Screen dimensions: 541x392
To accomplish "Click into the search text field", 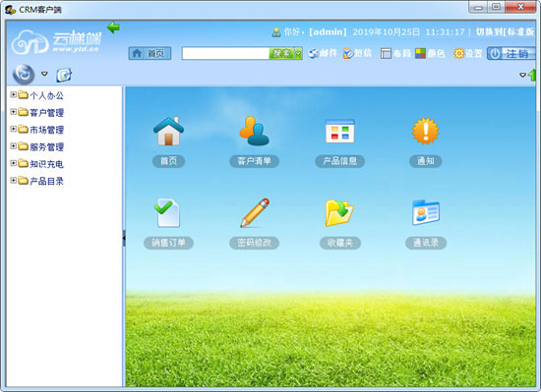I will [x=225, y=53].
